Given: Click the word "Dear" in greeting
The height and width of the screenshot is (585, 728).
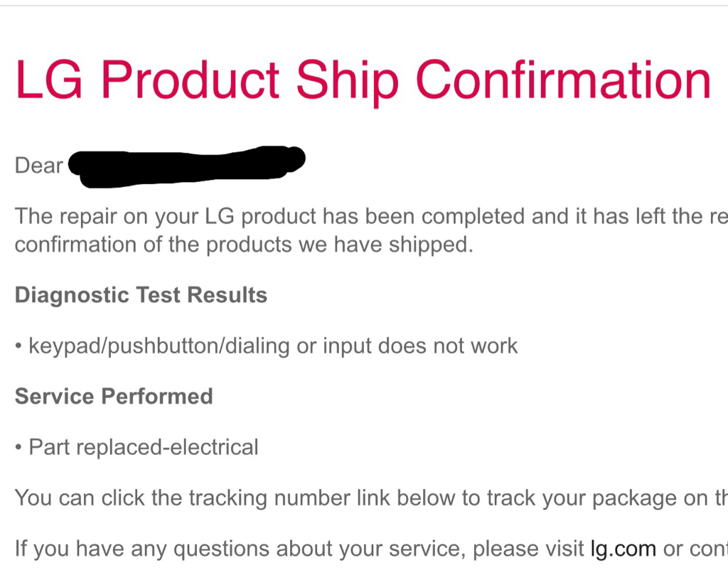Looking at the screenshot, I should tap(38, 166).
